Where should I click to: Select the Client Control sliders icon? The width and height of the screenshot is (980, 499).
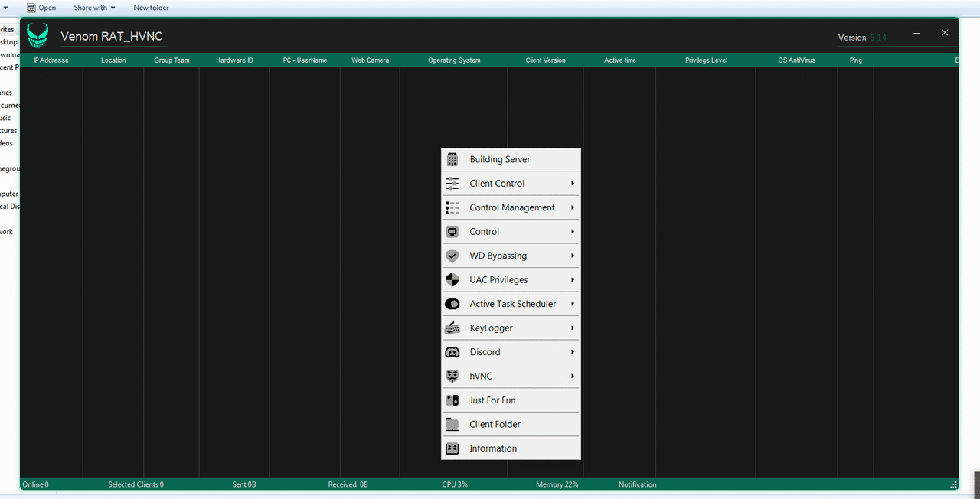(x=454, y=183)
